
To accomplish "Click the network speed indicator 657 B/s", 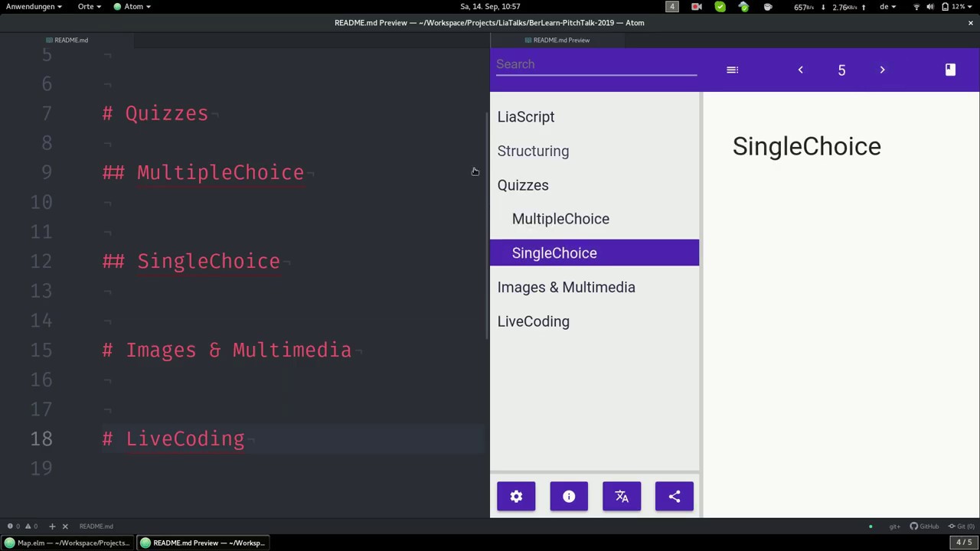I will pyautogui.click(x=805, y=6).
